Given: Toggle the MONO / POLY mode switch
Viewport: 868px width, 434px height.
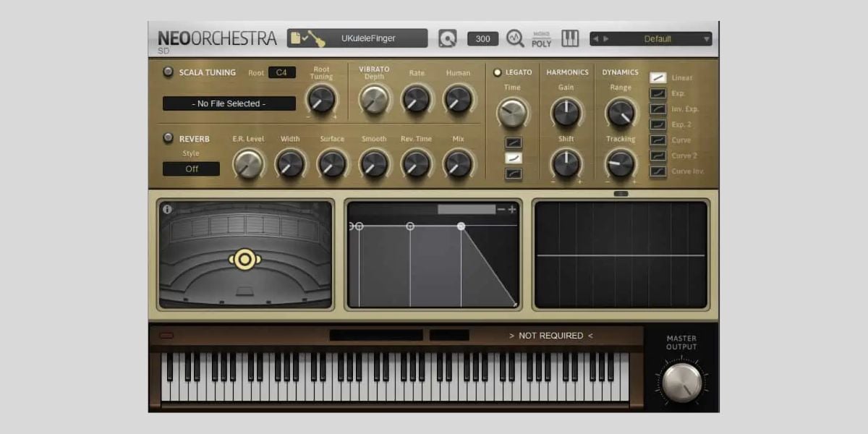Looking at the screenshot, I should (x=541, y=39).
